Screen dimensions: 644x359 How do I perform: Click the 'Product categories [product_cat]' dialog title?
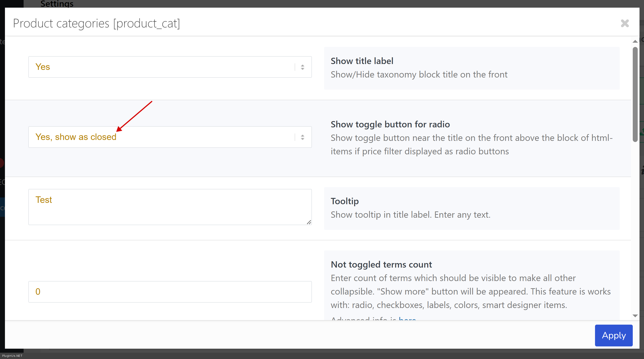[x=96, y=24]
